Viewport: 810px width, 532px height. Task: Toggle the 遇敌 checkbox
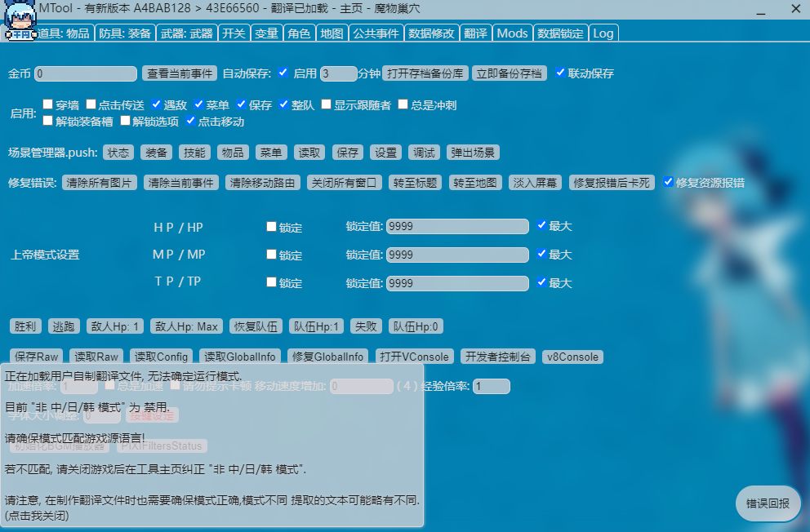156,104
